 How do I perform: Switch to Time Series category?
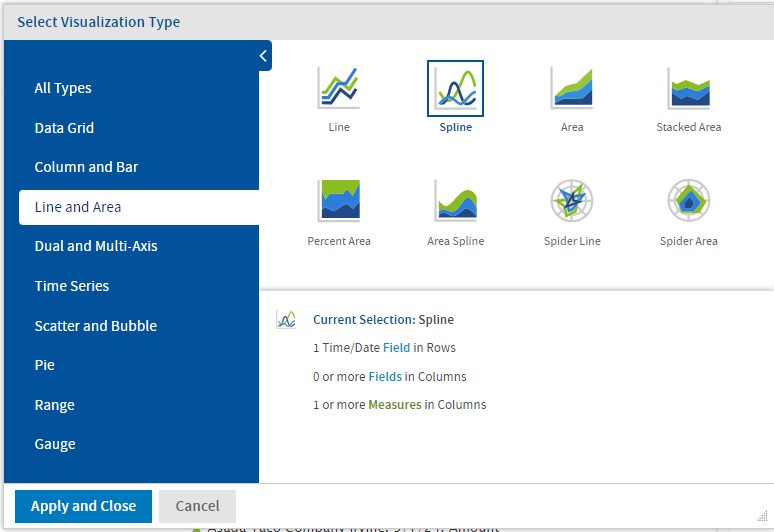[x=72, y=286]
